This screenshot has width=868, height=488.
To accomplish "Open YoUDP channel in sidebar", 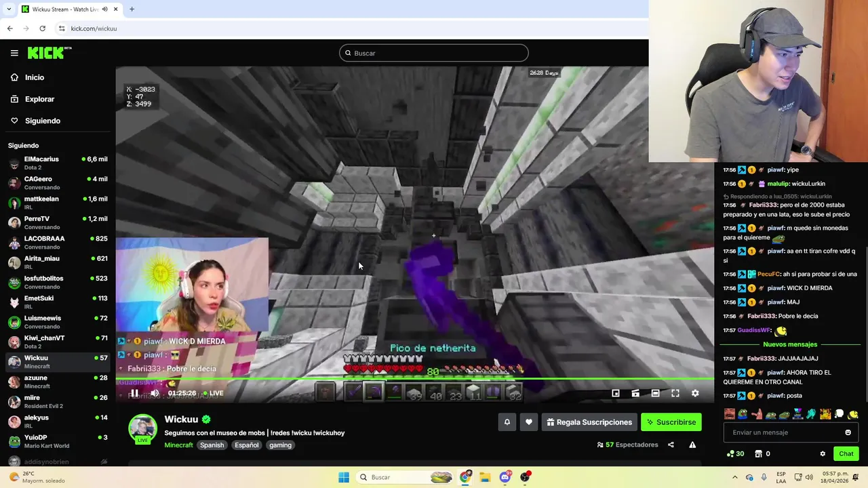I will point(58,441).
